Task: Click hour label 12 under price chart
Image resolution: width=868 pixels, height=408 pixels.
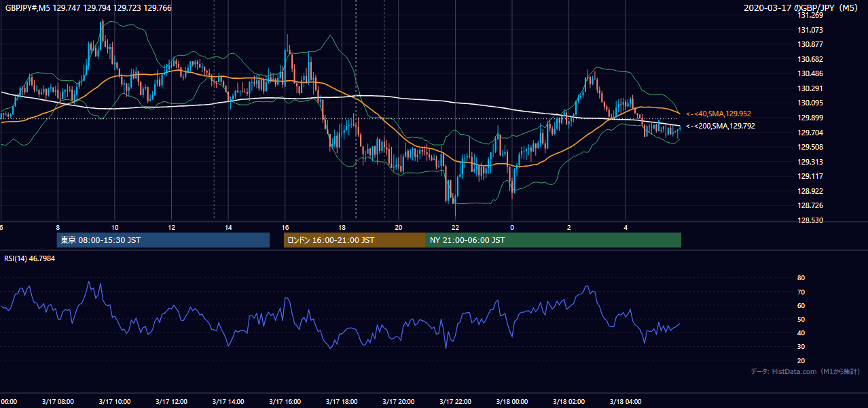Action: click(x=171, y=228)
